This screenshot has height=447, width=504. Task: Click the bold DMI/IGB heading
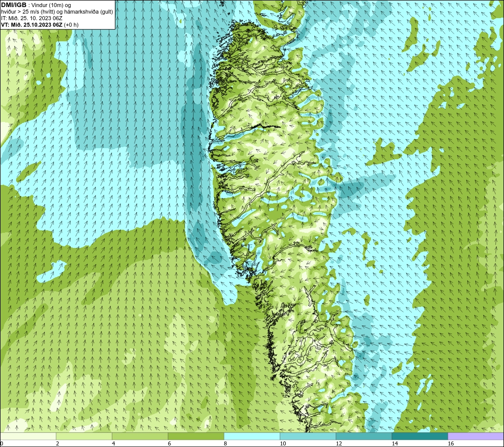pyautogui.click(x=14, y=5)
